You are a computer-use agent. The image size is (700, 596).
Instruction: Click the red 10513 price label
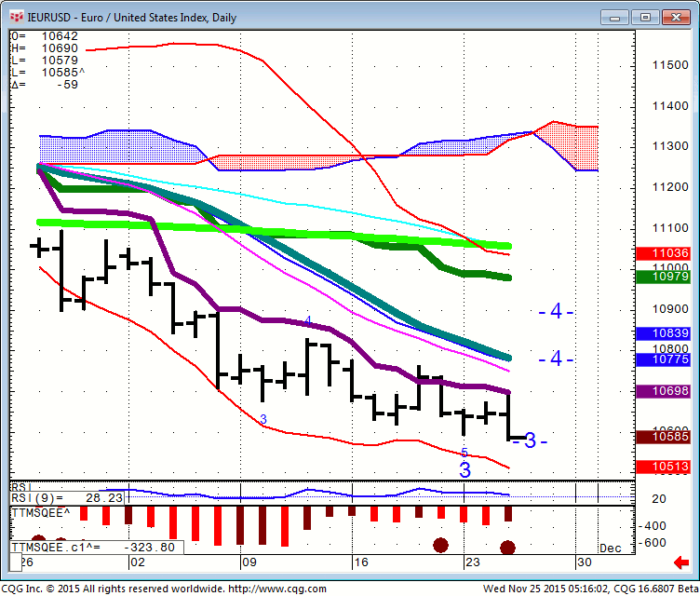663,467
